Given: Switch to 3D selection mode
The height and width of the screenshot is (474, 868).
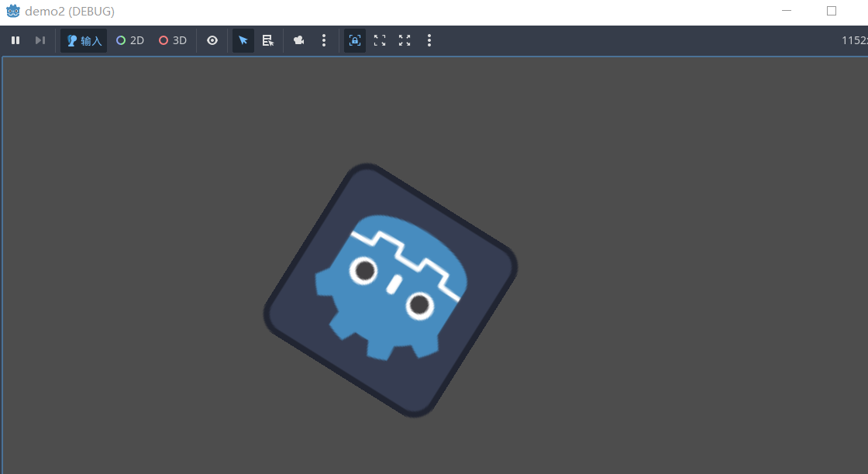Looking at the screenshot, I should (173, 40).
